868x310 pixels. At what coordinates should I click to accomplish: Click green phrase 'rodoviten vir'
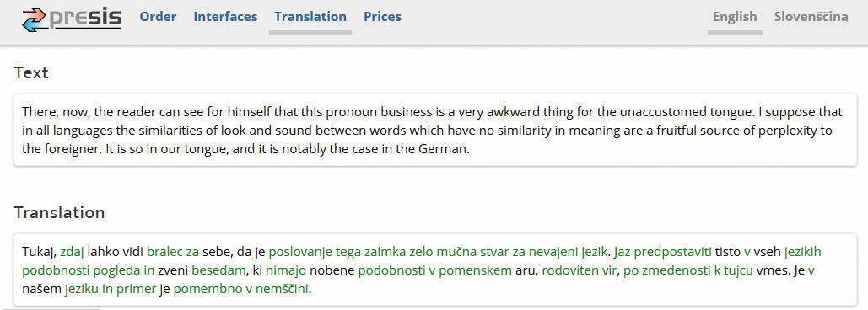click(x=579, y=270)
